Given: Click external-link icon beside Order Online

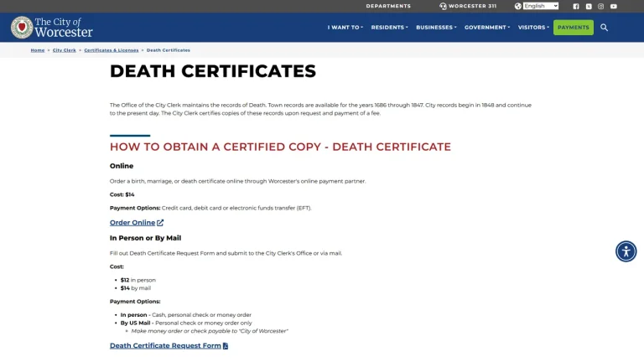Looking at the screenshot, I should (x=160, y=222).
